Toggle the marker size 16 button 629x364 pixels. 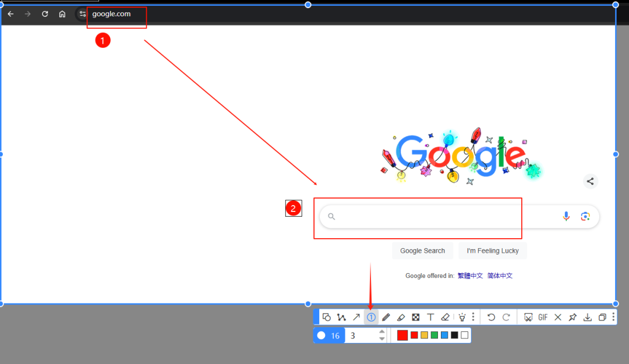click(329, 335)
